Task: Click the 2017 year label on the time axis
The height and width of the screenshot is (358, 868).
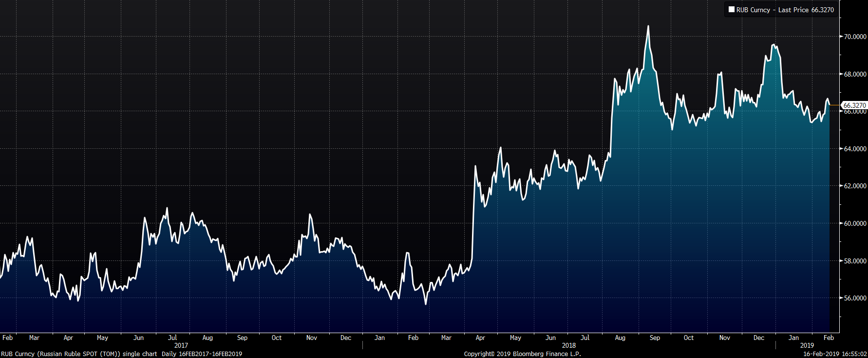Action: [181, 345]
